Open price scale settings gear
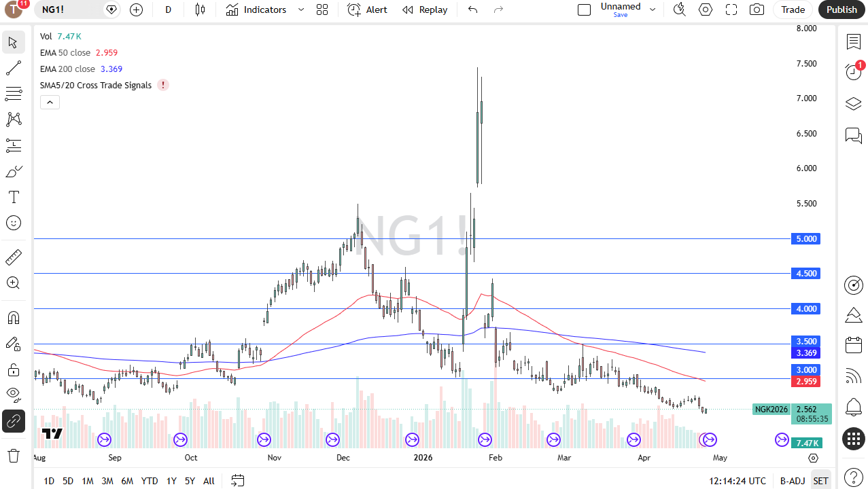Screen dimensions: 868x489 point(813,458)
